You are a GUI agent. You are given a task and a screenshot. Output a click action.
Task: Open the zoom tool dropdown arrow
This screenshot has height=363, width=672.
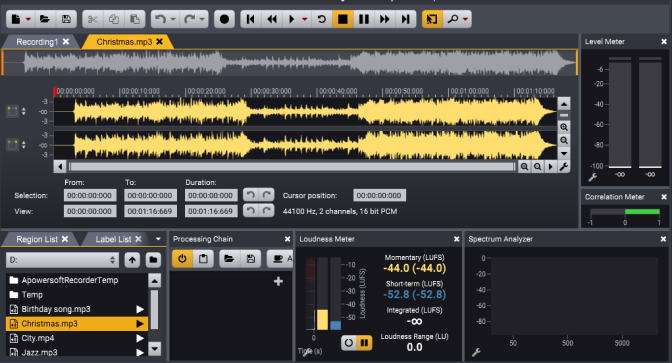pyautogui.click(x=465, y=19)
